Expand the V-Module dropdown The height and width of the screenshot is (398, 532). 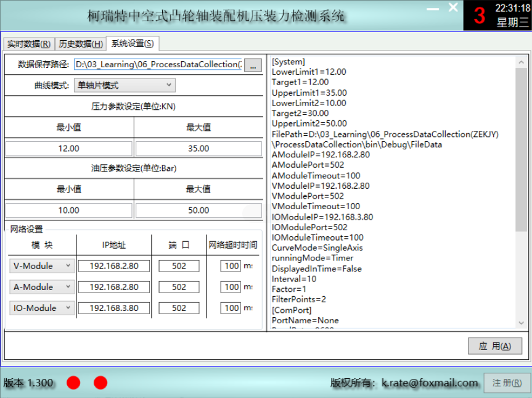tap(42, 266)
